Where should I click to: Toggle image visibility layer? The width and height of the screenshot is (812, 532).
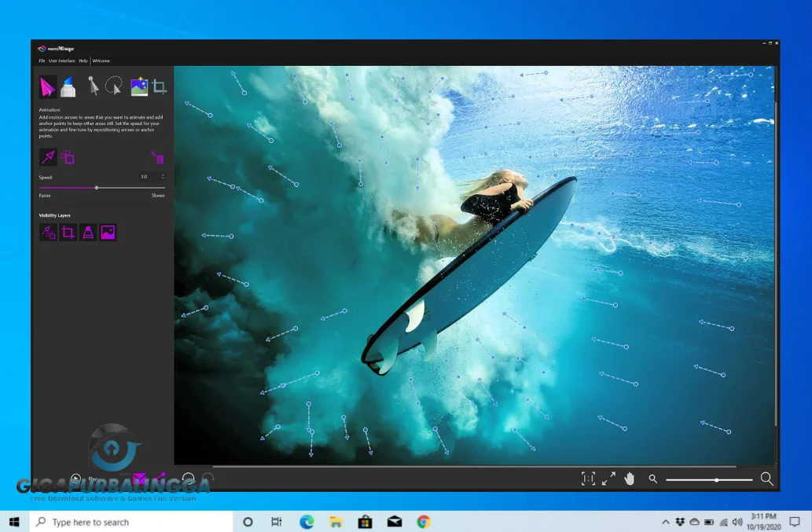coord(107,231)
